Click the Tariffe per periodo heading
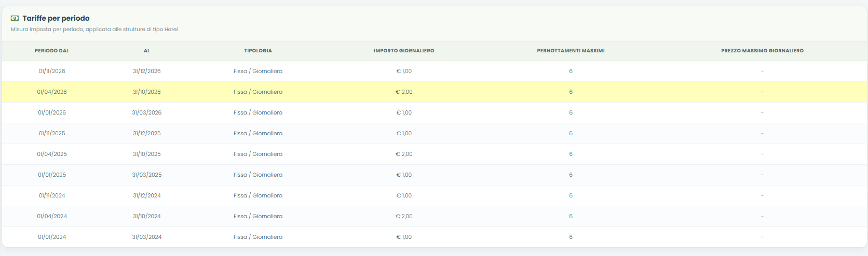This screenshot has width=868, height=256. [56, 18]
